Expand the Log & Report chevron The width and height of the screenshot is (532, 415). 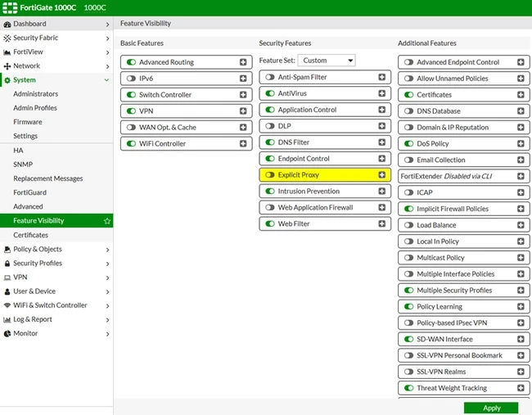pos(107,320)
